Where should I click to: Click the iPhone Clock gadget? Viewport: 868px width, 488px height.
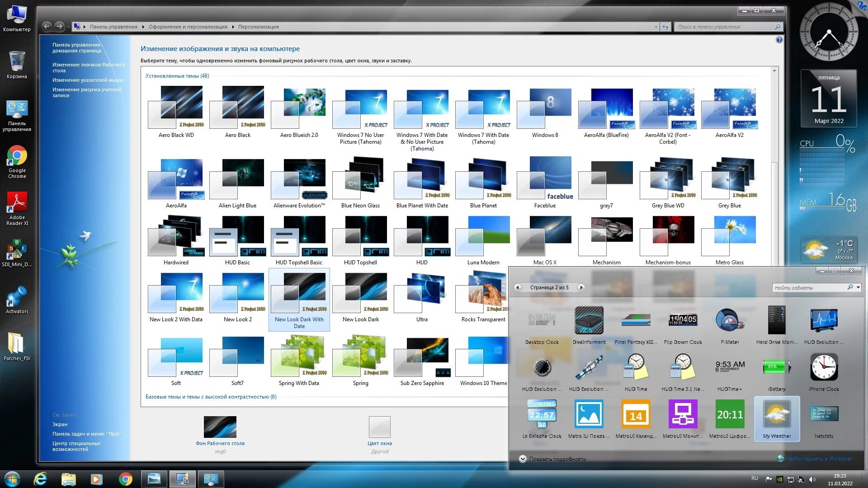click(824, 368)
